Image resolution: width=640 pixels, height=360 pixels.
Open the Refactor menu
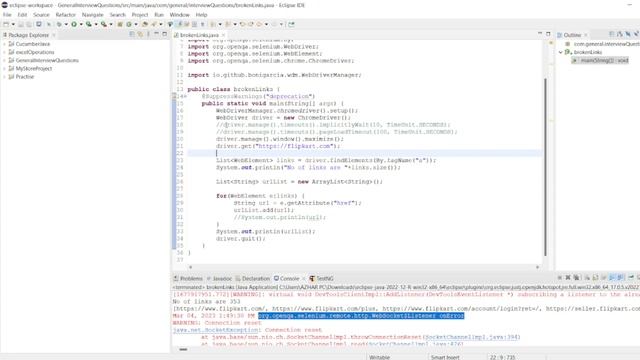click(66, 15)
